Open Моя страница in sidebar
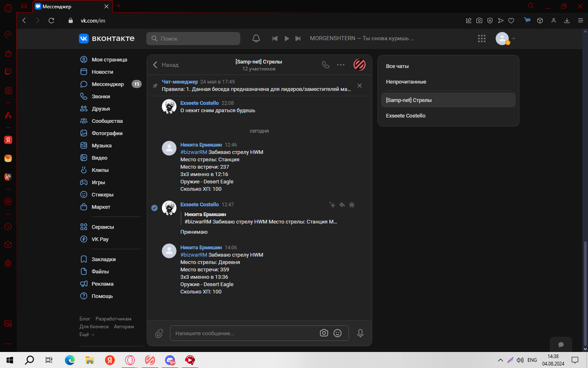588x368 pixels. (110, 60)
